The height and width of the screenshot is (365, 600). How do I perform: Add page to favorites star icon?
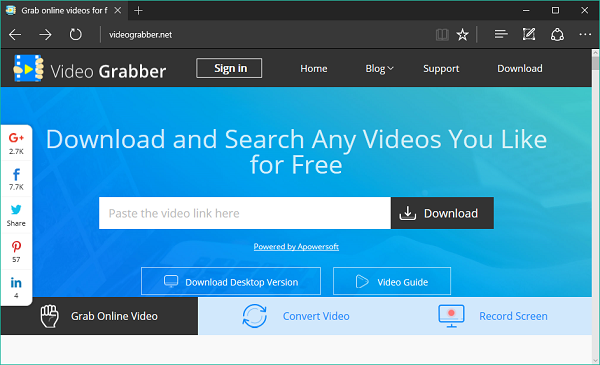coord(463,35)
